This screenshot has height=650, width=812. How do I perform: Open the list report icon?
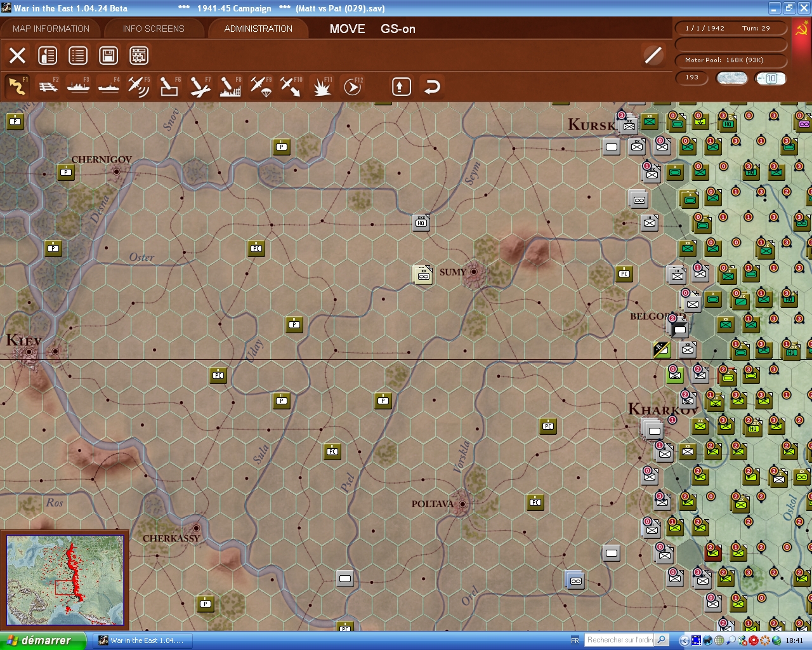78,55
